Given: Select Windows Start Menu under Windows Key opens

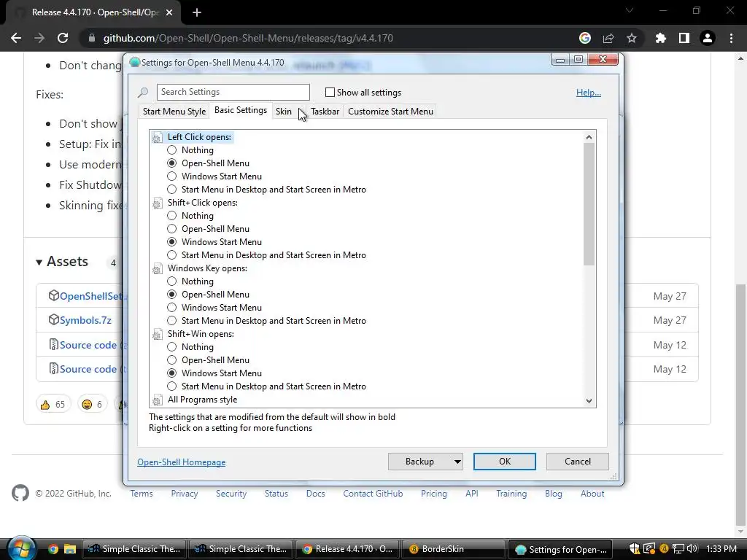Looking at the screenshot, I should [172, 308].
